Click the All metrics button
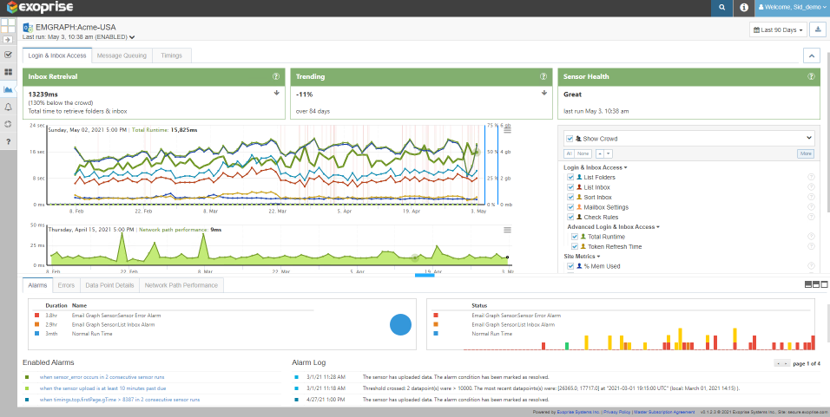The image size is (830, 417). click(569, 153)
